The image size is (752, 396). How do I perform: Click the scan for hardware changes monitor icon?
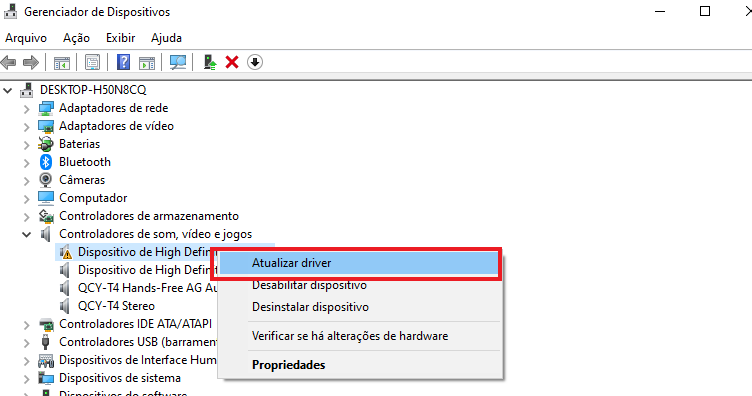click(x=178, y=62)
